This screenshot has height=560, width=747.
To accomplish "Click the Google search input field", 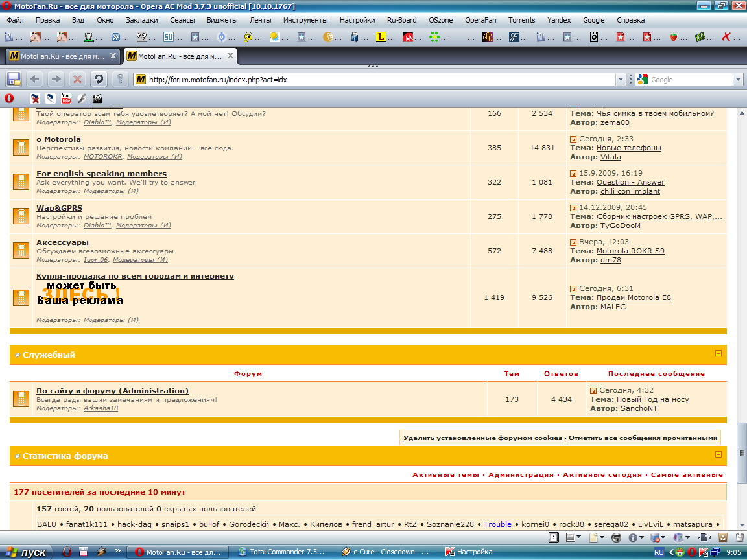I will click(691, 80).
